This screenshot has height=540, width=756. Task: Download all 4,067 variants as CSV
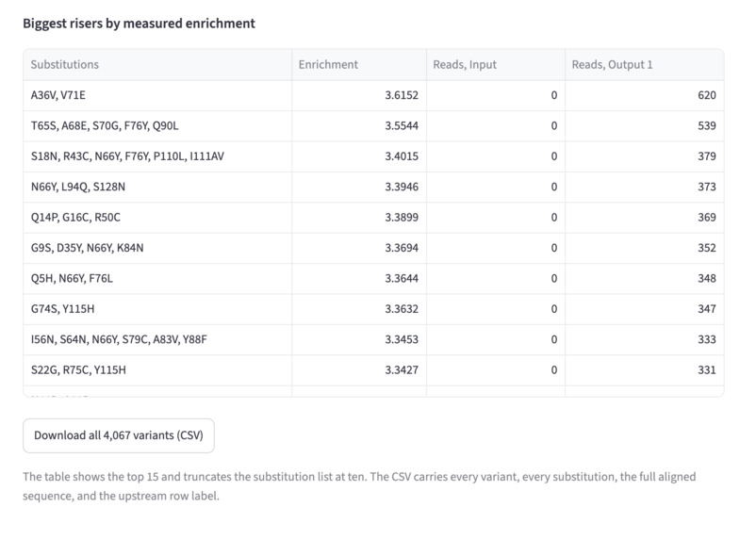pos(119,435)
